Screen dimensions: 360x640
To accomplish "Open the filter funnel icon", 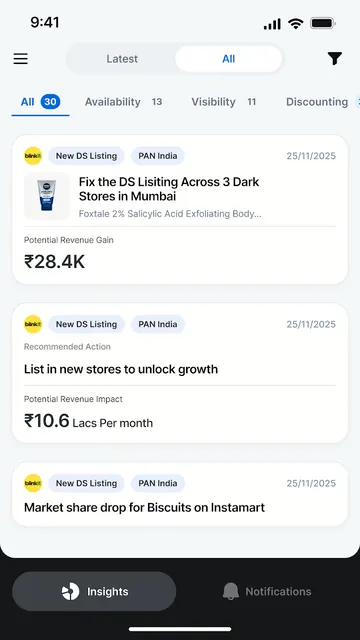I will coord(334,59).
